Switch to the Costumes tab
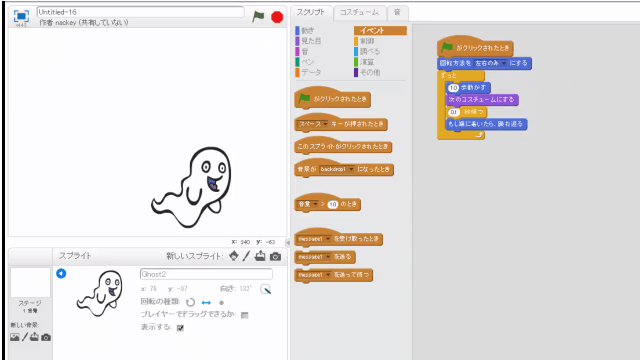The image size is (640, 360). point(359,13)
